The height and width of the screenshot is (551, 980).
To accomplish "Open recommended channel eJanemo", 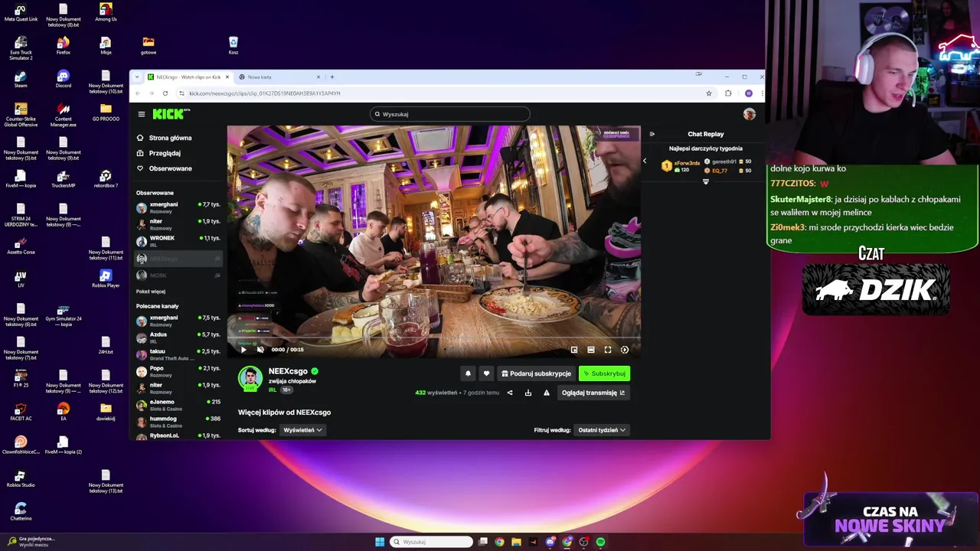I will coord(178,405).
